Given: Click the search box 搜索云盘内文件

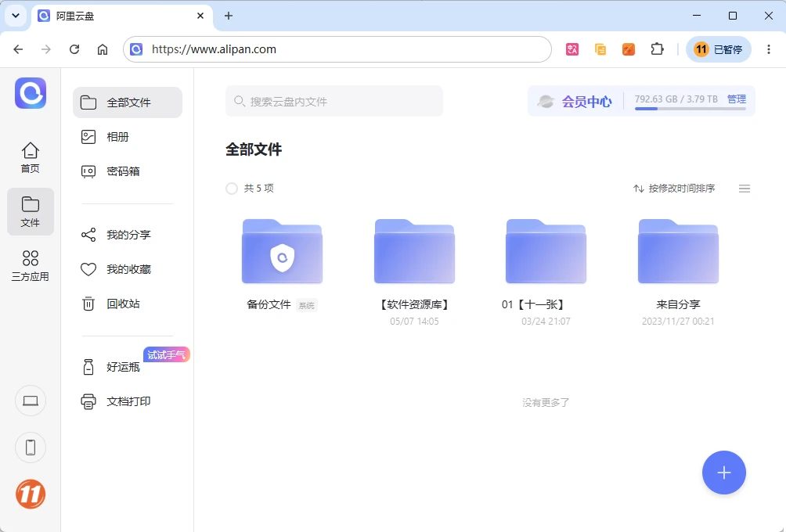Looking at the screenshot, I should tap(334, 101).
